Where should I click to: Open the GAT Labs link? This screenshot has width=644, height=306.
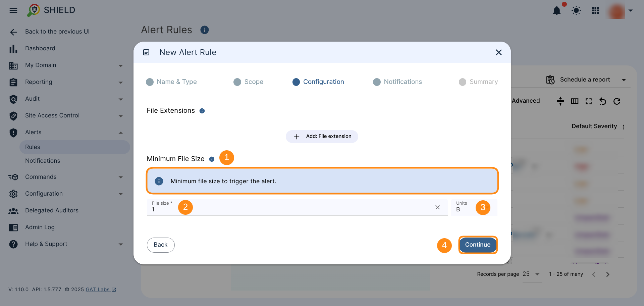[x=101, y=290]
